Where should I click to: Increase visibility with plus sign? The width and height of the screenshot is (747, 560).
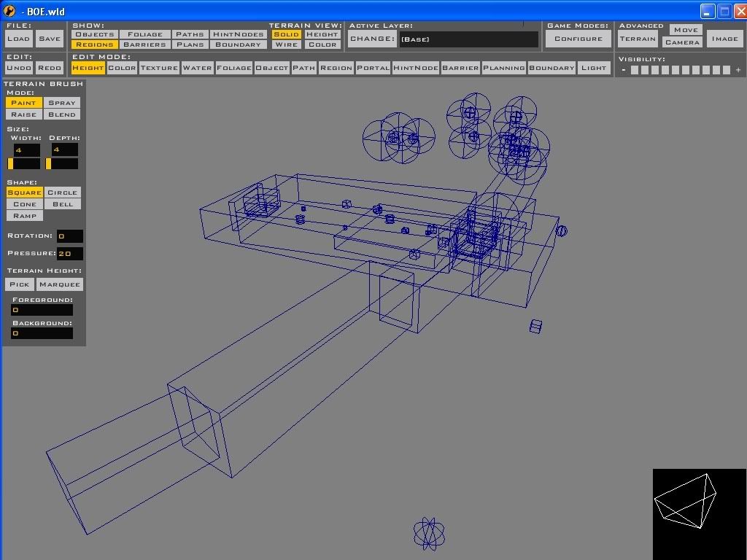click(738, 70)
